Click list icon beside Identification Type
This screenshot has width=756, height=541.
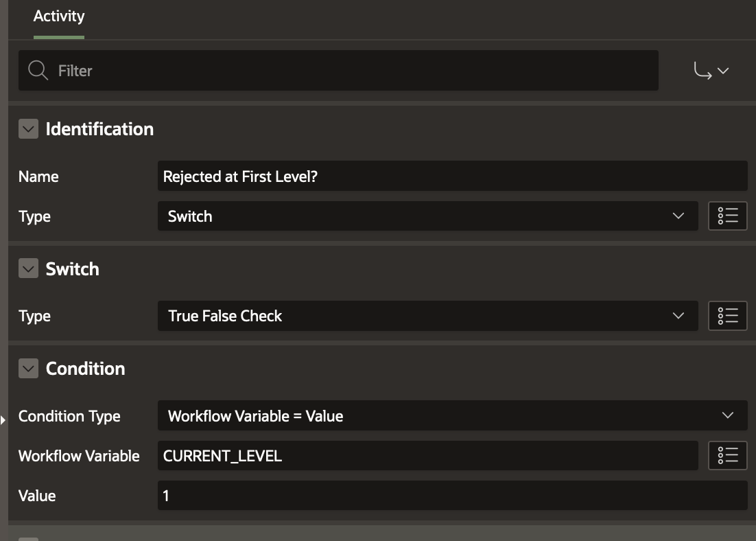point(727,216)
